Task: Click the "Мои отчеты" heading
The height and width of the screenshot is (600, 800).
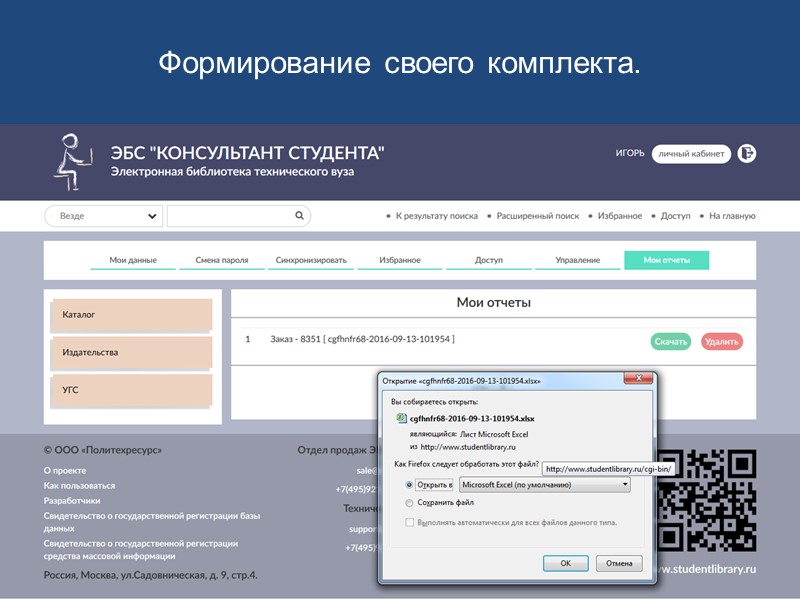Action: click(493, 303)
